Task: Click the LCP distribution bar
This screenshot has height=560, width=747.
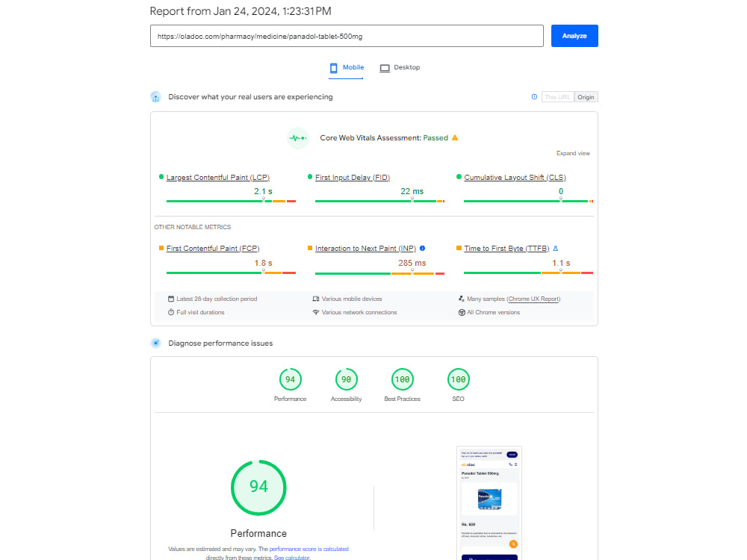Action: point(231,202)
